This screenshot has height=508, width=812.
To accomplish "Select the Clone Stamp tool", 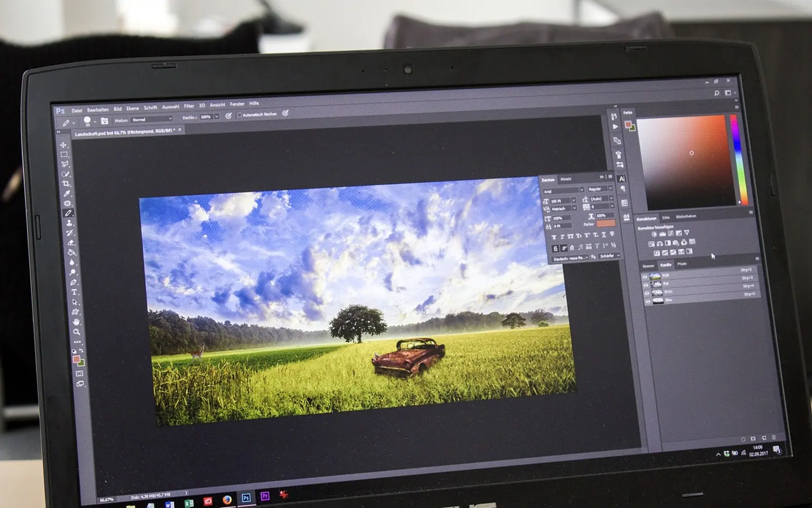I will [x=69, y=223].
